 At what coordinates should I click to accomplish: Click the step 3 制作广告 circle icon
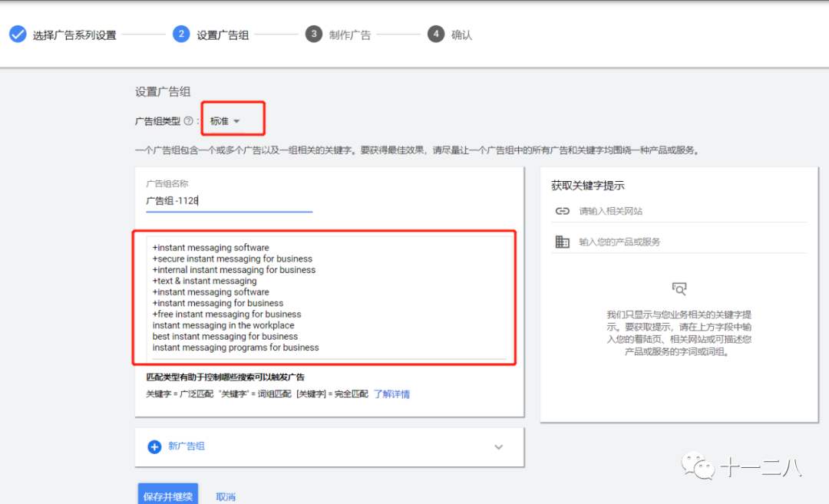click(314, 34)
